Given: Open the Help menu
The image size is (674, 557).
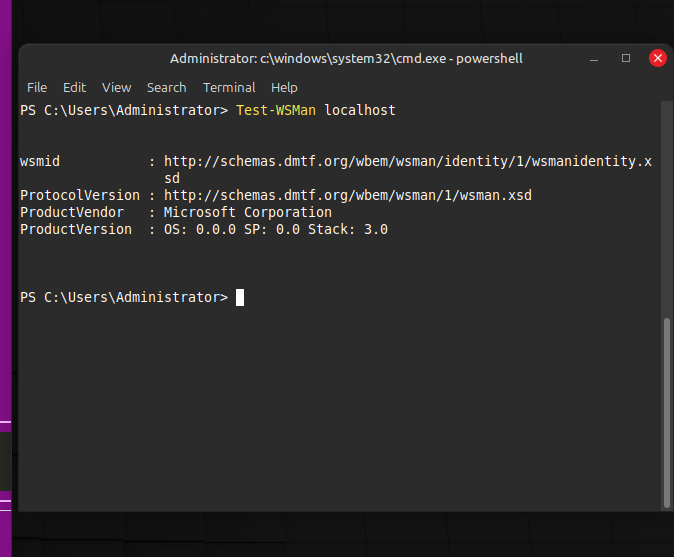Looking at the screenshot, I should tap(284, 87).
